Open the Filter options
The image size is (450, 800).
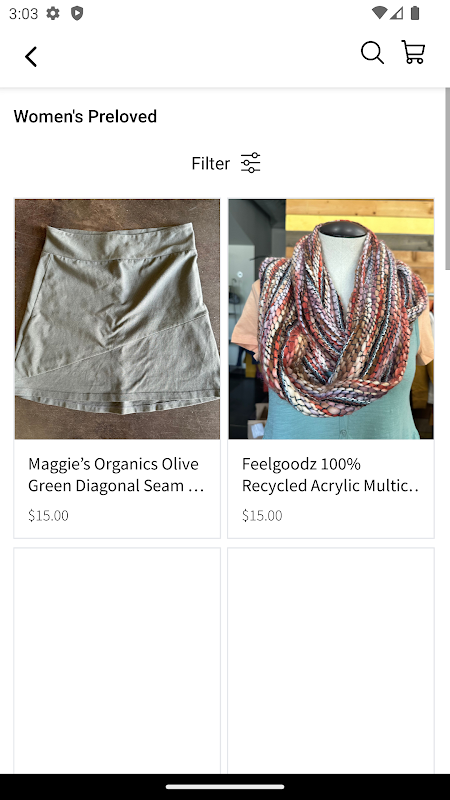pyautogui.click(x=226, y=163)
